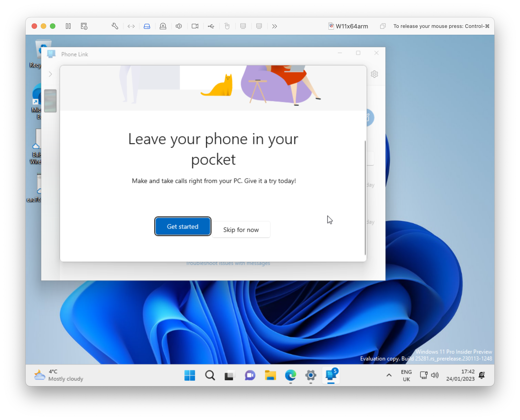Click the dialog vertical scrollbar

[x=365, y=197]
